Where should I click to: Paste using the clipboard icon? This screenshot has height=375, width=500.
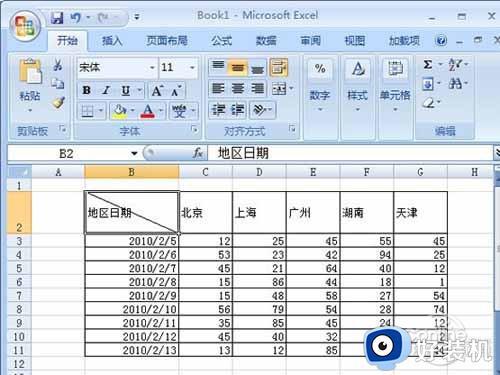pos(30,71)
